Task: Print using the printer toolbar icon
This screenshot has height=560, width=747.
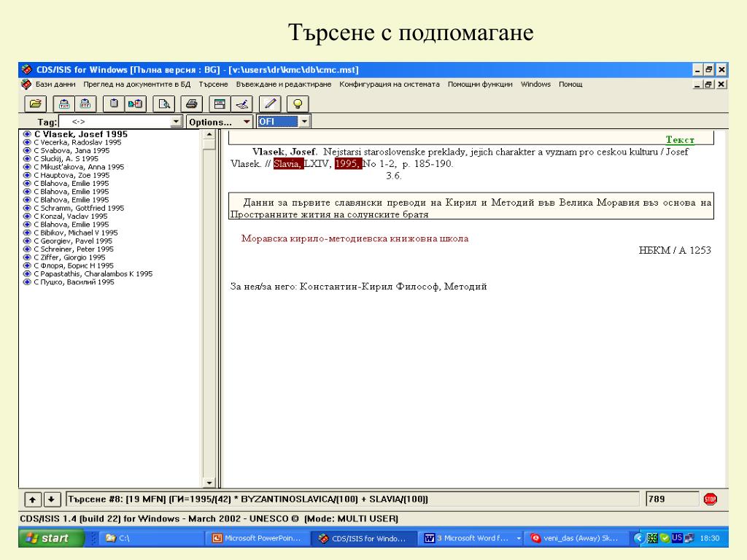Action: pyautogui.click(x=192, y=104)
